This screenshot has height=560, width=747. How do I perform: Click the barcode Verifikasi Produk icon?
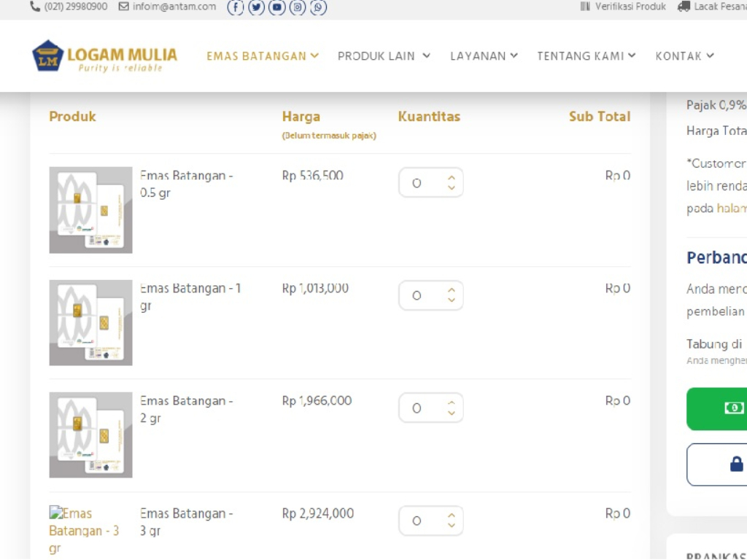585,7
